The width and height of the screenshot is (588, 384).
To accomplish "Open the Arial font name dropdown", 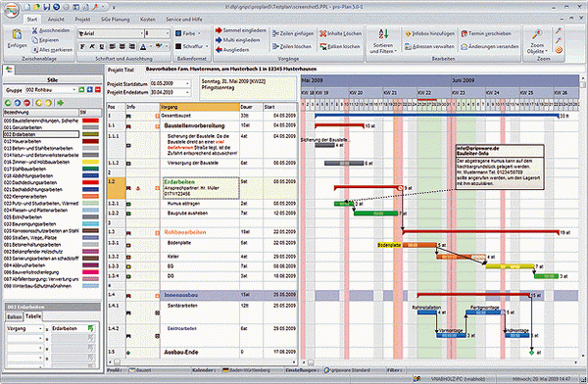I will 111,33.
